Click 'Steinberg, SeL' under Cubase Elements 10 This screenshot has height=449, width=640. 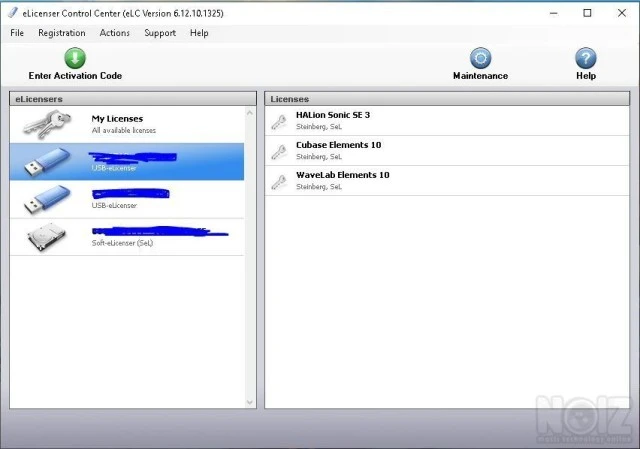[319, 157]
